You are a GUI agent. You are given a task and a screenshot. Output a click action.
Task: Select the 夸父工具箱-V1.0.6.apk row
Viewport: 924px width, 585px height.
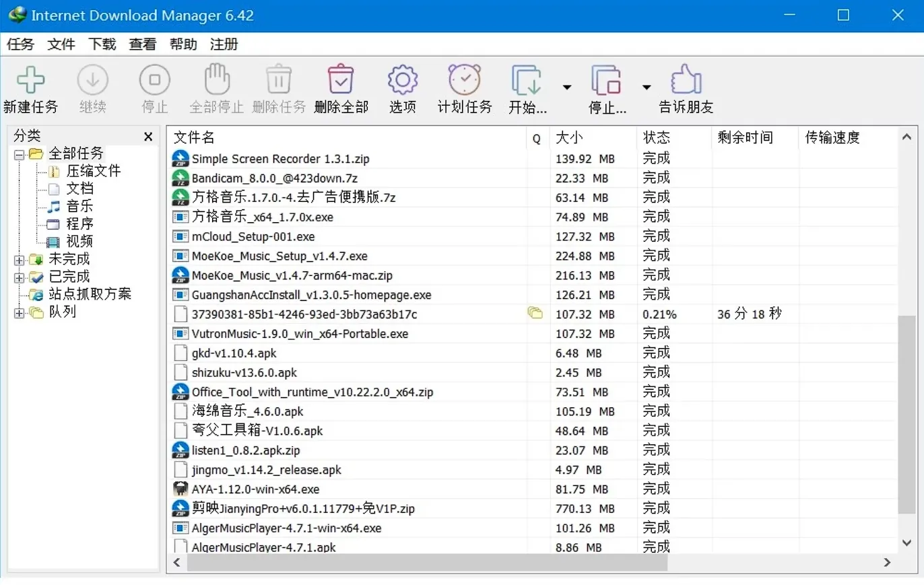pos(533,431)
